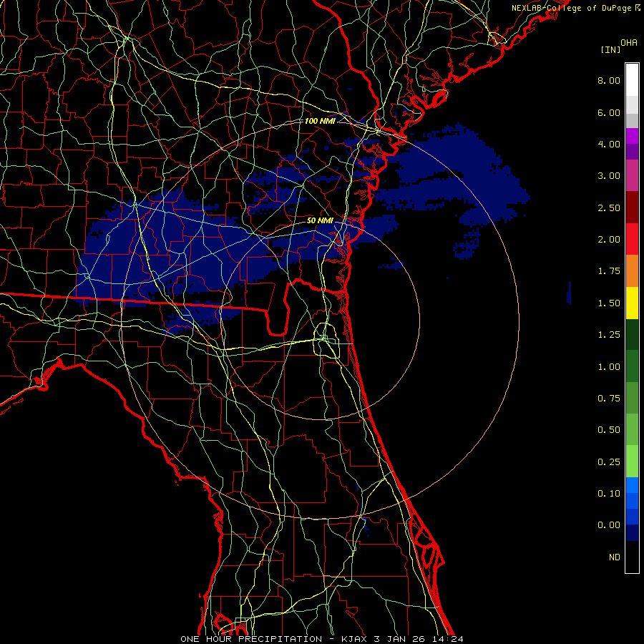Click the 4.00 scale label
Screen dimensions: 644x644
click(x=609, y=144)
